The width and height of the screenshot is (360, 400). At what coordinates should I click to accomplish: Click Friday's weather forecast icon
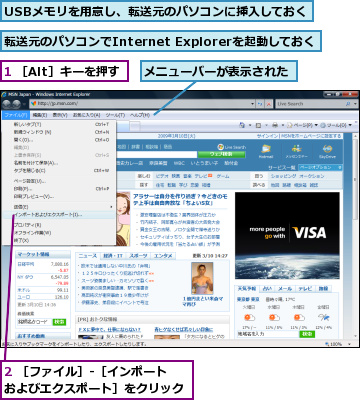click(x=323, y=317)
